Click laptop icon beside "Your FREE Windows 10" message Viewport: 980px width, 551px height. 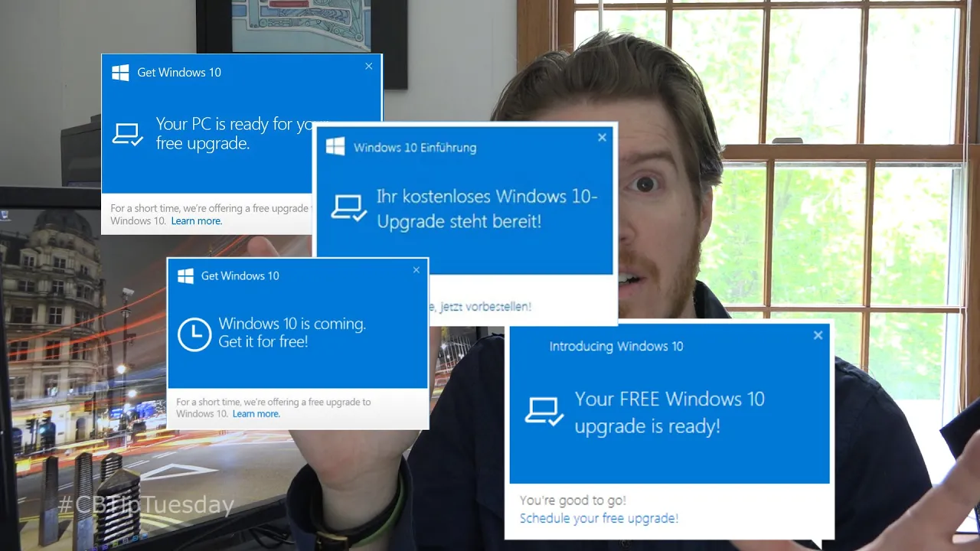click(544, 412)
